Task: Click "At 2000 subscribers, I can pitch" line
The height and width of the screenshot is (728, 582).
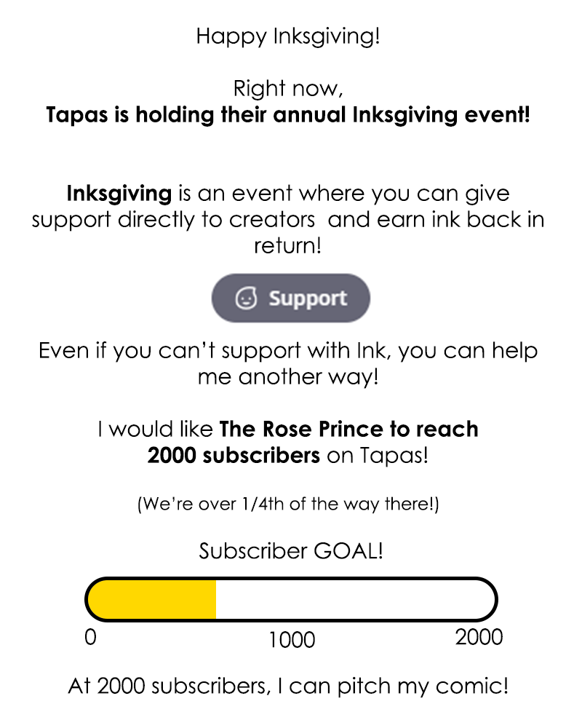Action: click(x=288, y=686)
